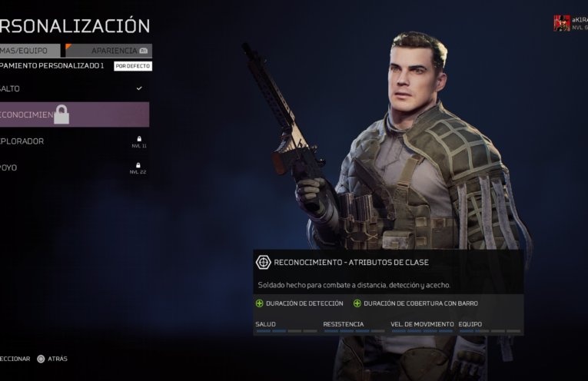The width and height of the screenshot is (588, 381).
Task: Select the Explorador class entry
Action: coord(75,141)
